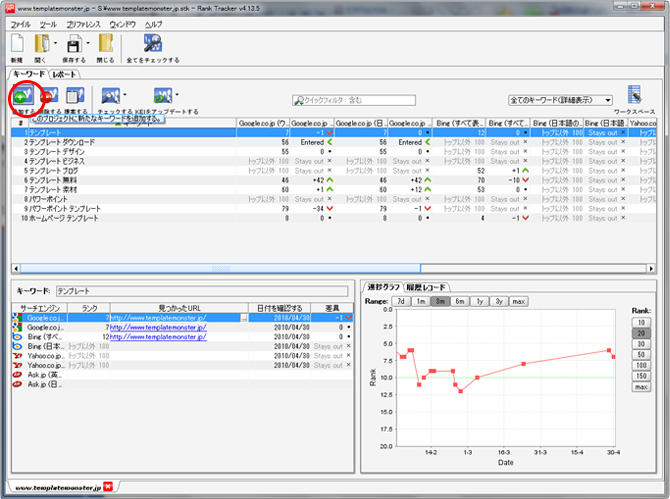Switch to the キーワード tab
The height and width of the screenshot is (499, 670).
point(29,73)
